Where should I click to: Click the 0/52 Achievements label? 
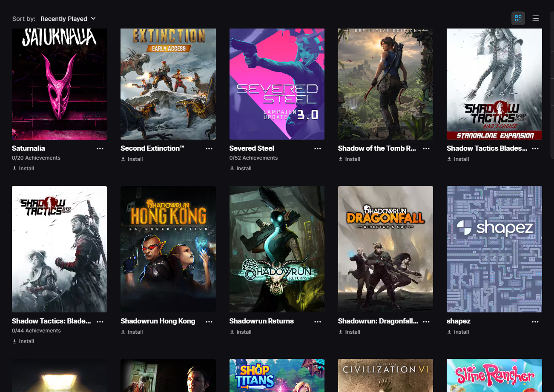pyautogui.click(x=253, y=158)
